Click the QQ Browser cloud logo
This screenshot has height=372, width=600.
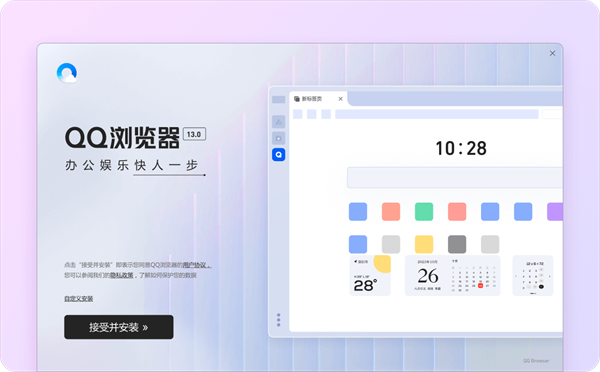click(x=67, y=73)
